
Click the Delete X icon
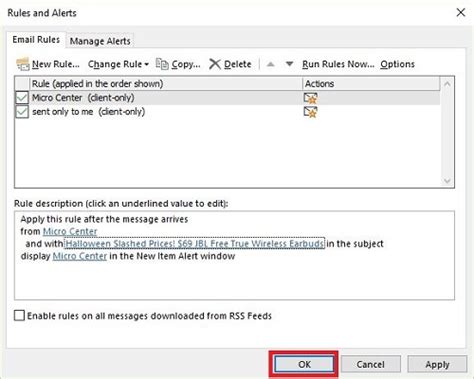[x=215, y=64]
